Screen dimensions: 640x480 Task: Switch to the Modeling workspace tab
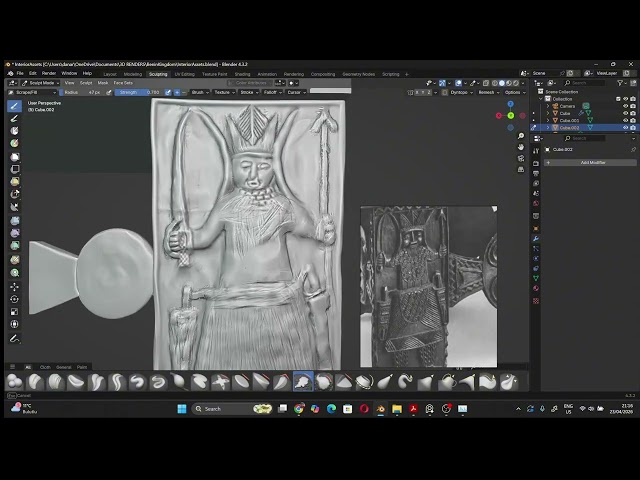[x=133, y=74]
